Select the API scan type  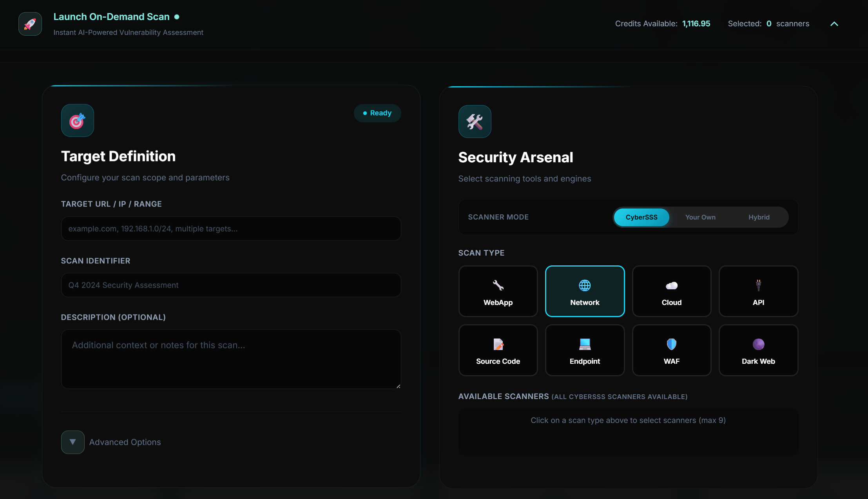point(758,291)
